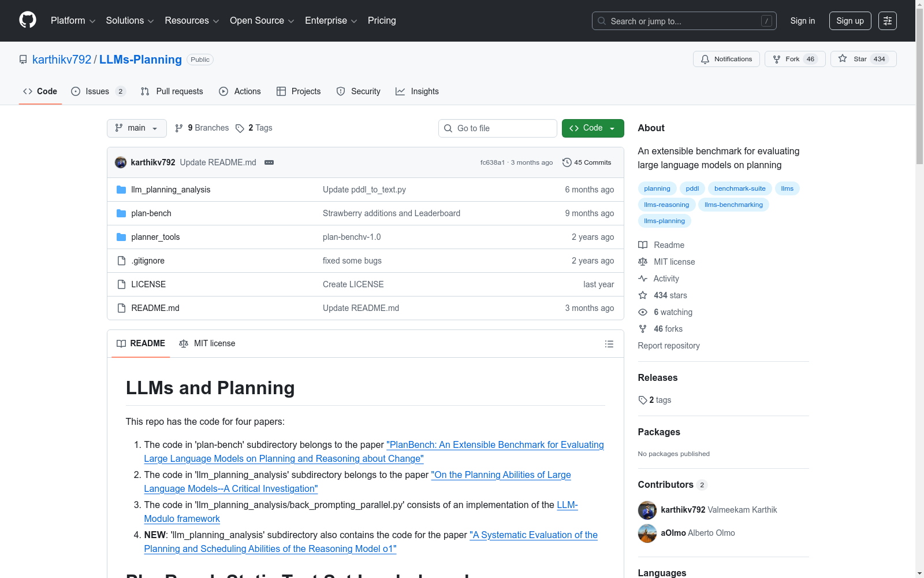
Task: Click the llm_planning_analysis folder icon
Action: [121, 190]
